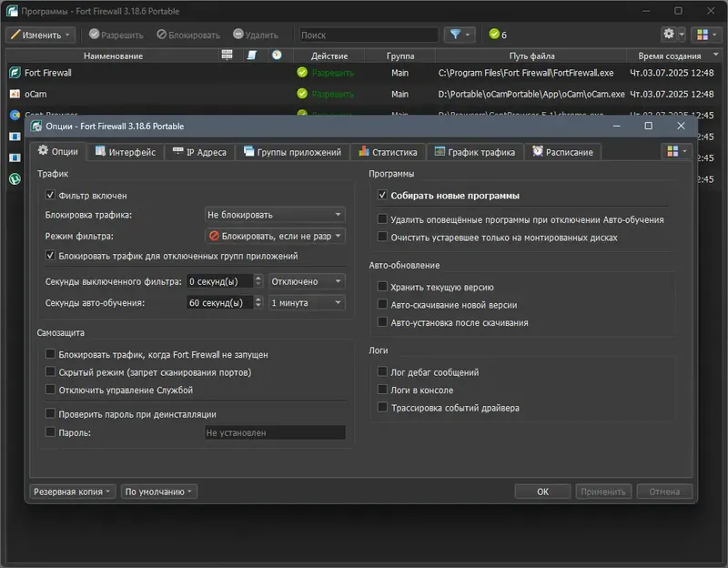Viewport: 728px width, 568px height.
Task: Enable 'Лог дебаг сообщений' checkbox
Action: pyautogui.click(x=382, y=371)
